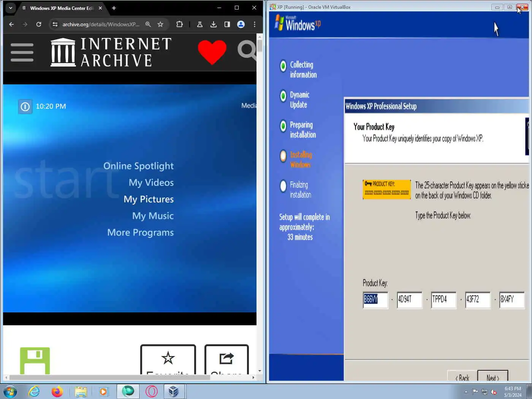
Task: Open Chrome downloads icon
Action: point(214,24)
